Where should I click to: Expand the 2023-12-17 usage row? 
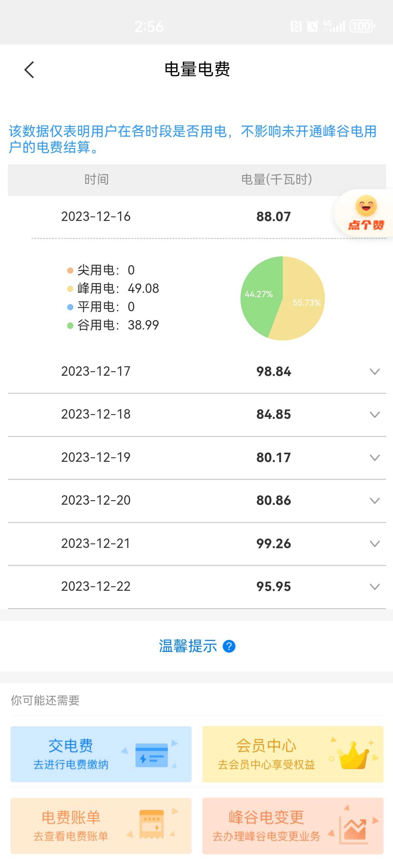[x=374, y=372]
